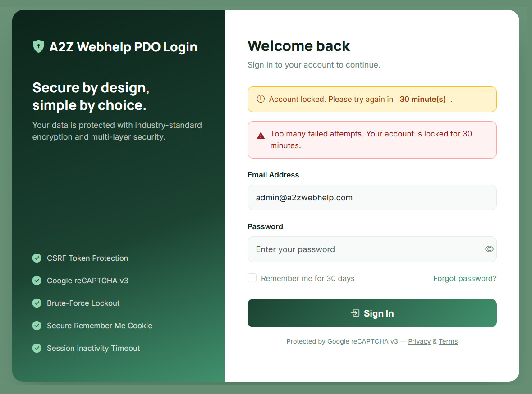Click the Welcome back heading
This screenshot has height=394, width=532.
tap(298, 46)
